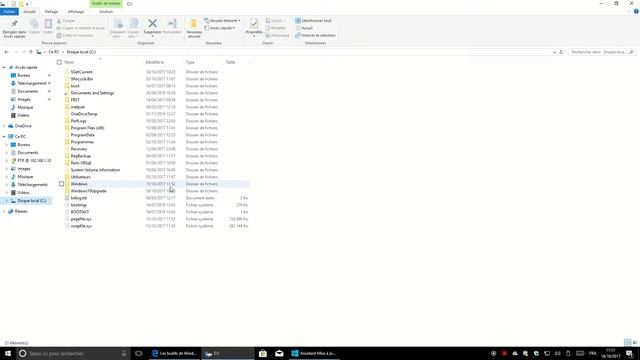Create a folder with Nouveau dossier icon
The width and height of the screenshot is (640, 360).
click(194, 24)
